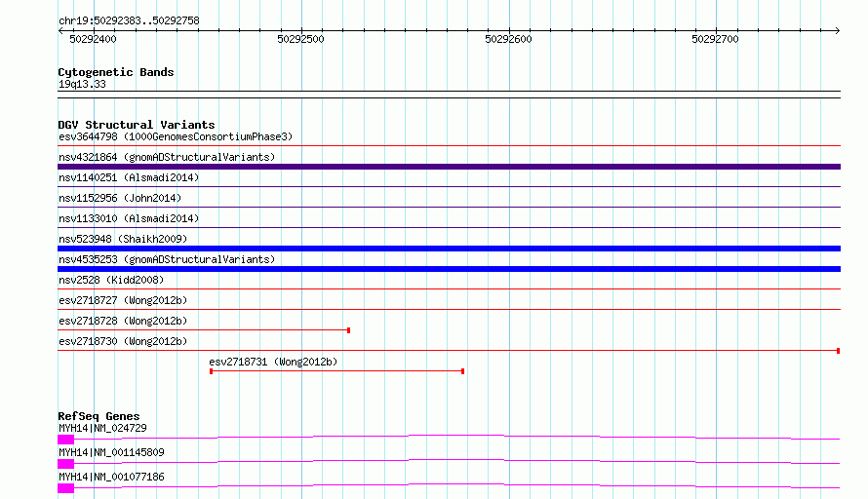Open transcript MYH14|NM_001145809
The height and width of the screenshot is (499, 868).
click(111, 452)
